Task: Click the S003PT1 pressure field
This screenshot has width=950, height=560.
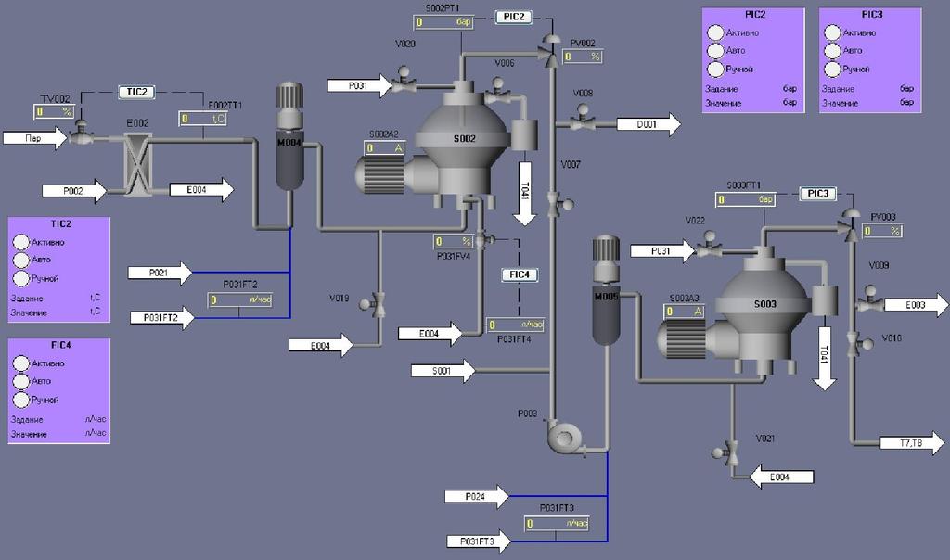Action: click(x=746, y=199)
